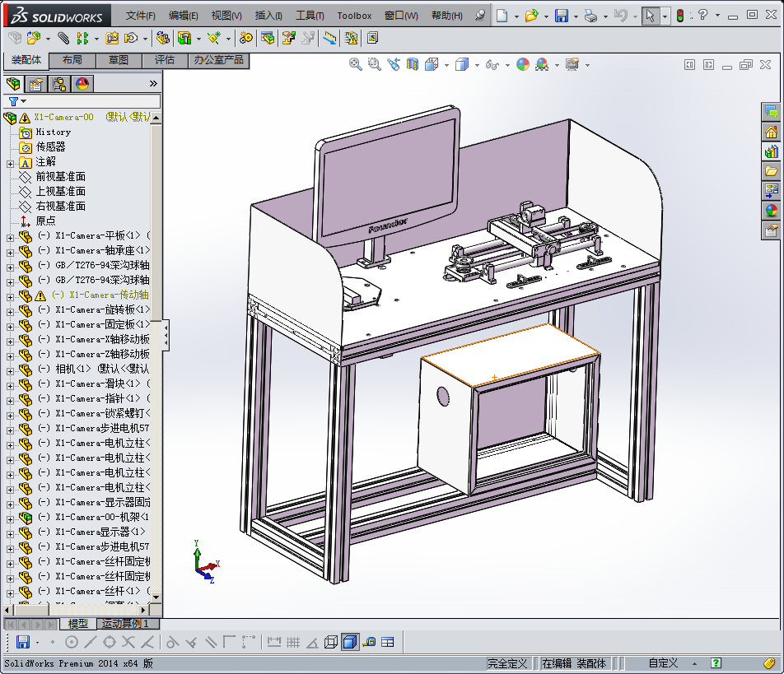Image resolution: width=784 pixels, height=674 pixels.
Task: Click the File Explorer folder icon in task pane
Action: [772, 171]
